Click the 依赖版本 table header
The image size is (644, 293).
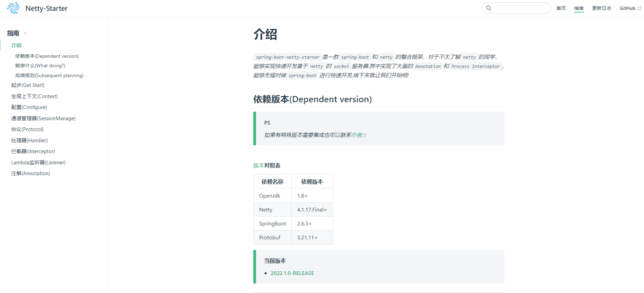coord(312,182)
